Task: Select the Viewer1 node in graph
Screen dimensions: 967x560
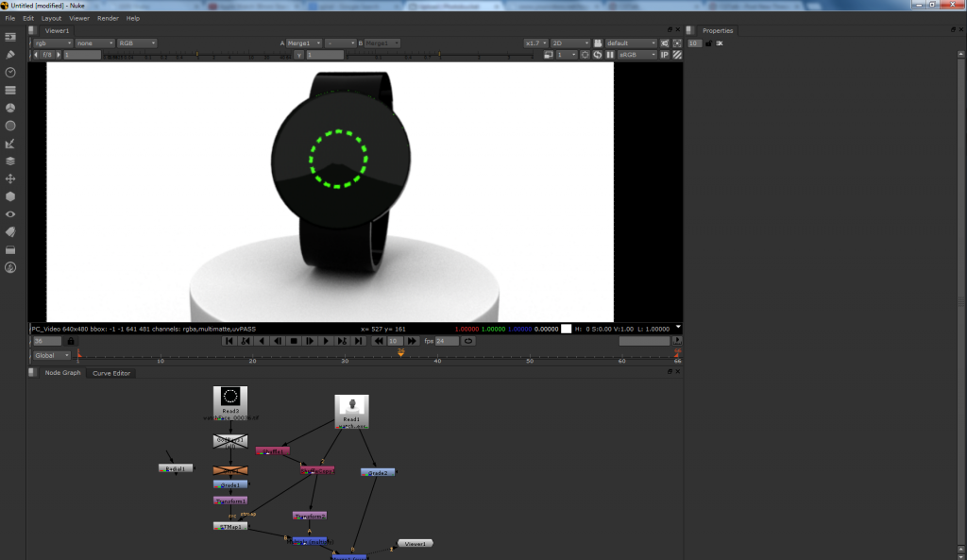Action: (414, 543)
